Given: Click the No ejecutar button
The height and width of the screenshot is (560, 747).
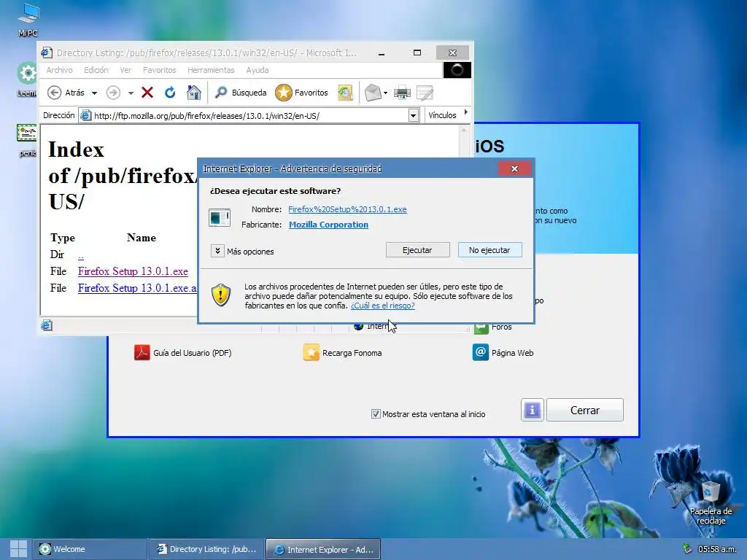Looking at the screenshot, I should click(x=489, y=250).
